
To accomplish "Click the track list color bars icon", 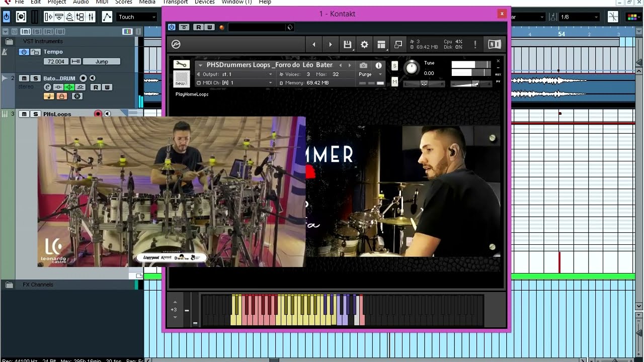I will pyautogui.click(x=127, y=31).
